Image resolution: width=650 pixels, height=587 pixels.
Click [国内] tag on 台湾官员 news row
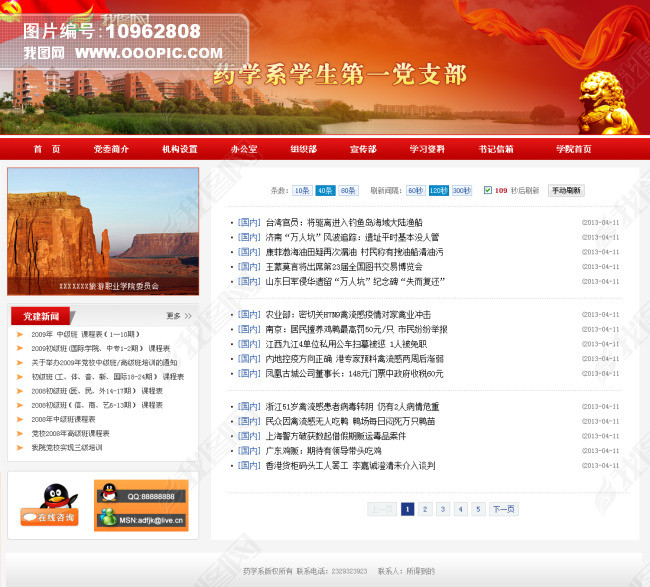(x=249, y=223)
